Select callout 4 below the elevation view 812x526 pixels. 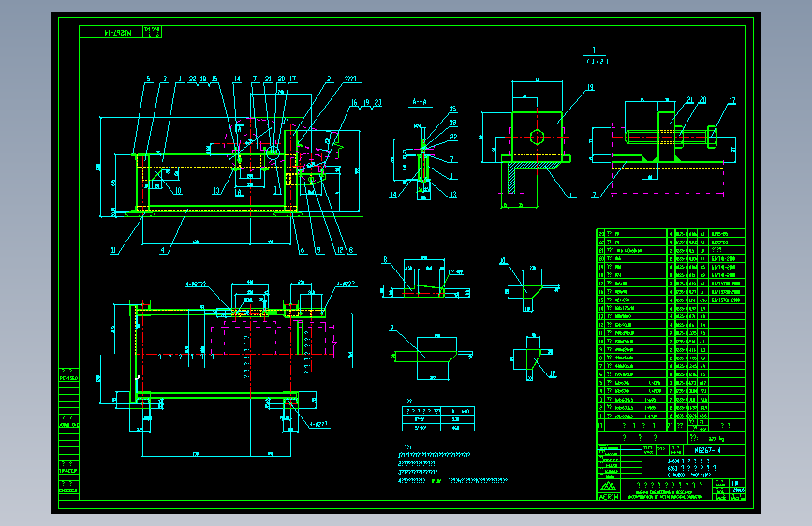tap(163, 250)
